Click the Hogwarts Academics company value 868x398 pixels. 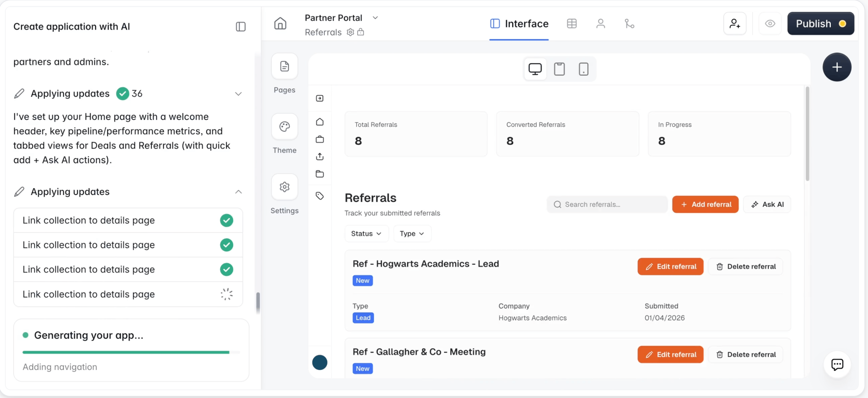(x=532, y=318)
